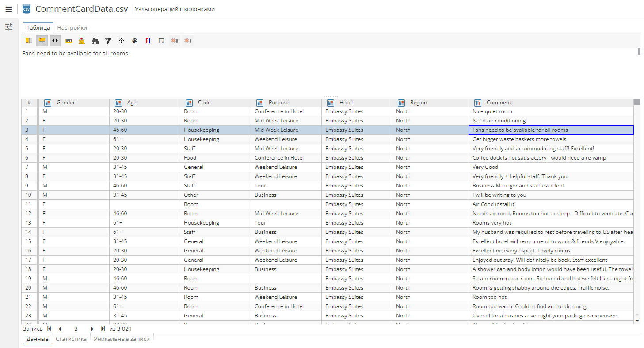Click Age column type icon
The width and height of the screenshot is (644, 348).
point(118,103)
